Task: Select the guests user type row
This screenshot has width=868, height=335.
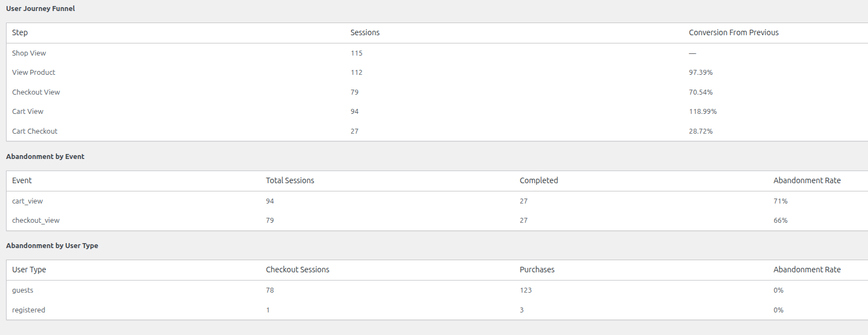Action: point(437,290)
